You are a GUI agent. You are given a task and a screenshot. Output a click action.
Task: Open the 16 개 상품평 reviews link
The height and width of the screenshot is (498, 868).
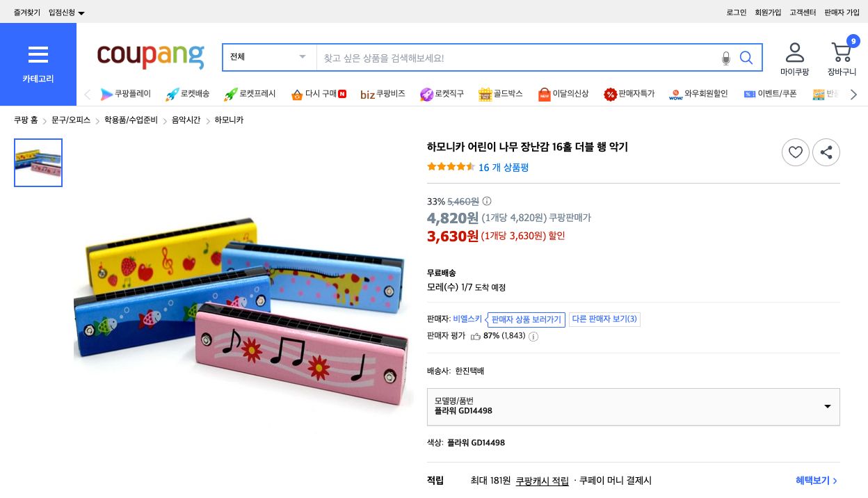[x=504, y=167]
